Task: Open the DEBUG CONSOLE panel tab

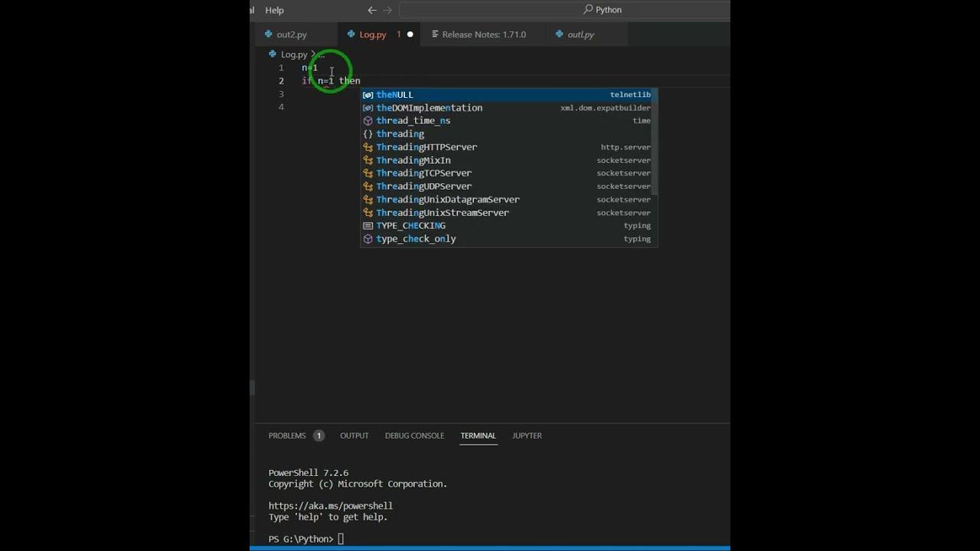Action: [x=414, y=435]
